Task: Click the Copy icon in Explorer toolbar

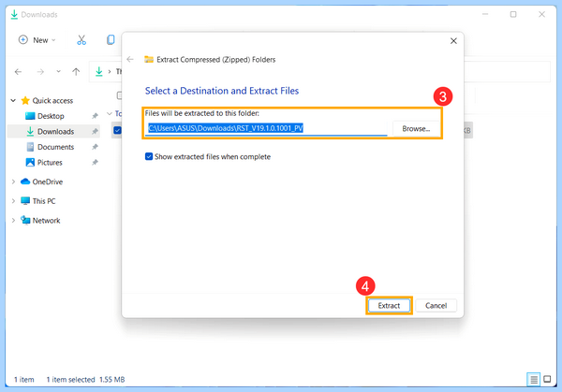Action: pyautogui.click(x=111, y=39)
